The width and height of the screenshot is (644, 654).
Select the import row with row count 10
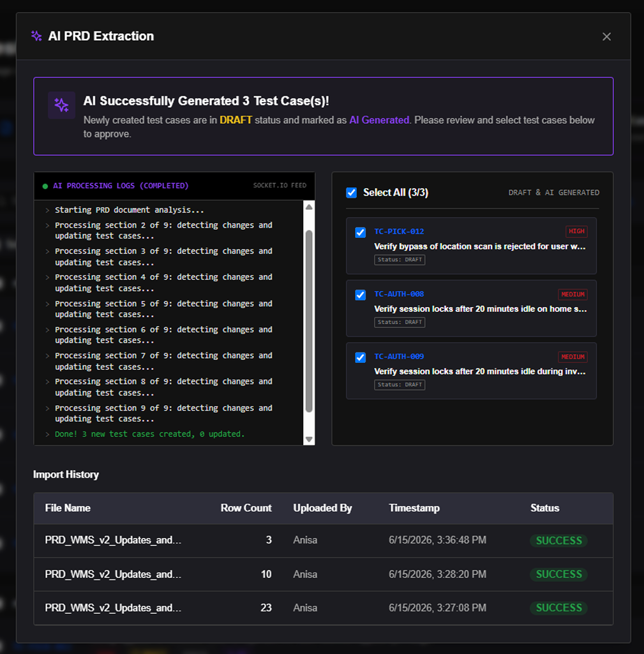tap(323, 574)
